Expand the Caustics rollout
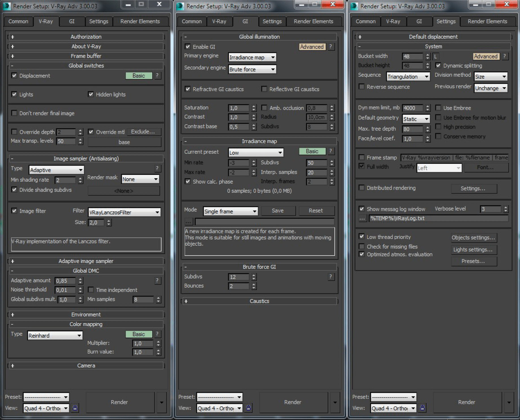This screenshot has height=420, width=520. click(259, 301)
